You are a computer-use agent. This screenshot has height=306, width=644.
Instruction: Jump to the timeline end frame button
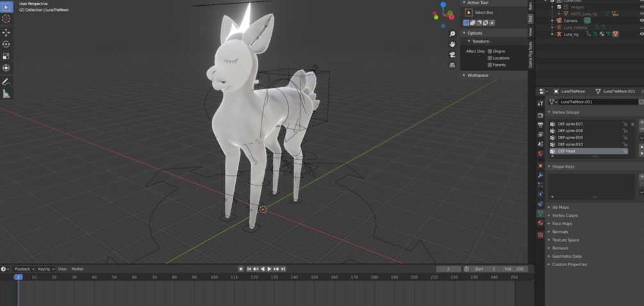point(283,269)
